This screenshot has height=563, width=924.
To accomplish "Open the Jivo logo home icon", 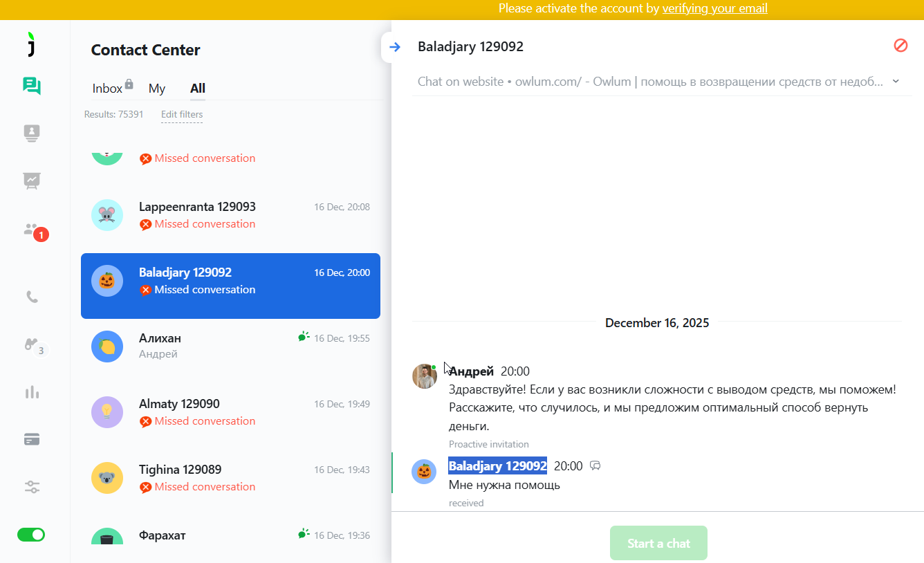I will point(30,44).
